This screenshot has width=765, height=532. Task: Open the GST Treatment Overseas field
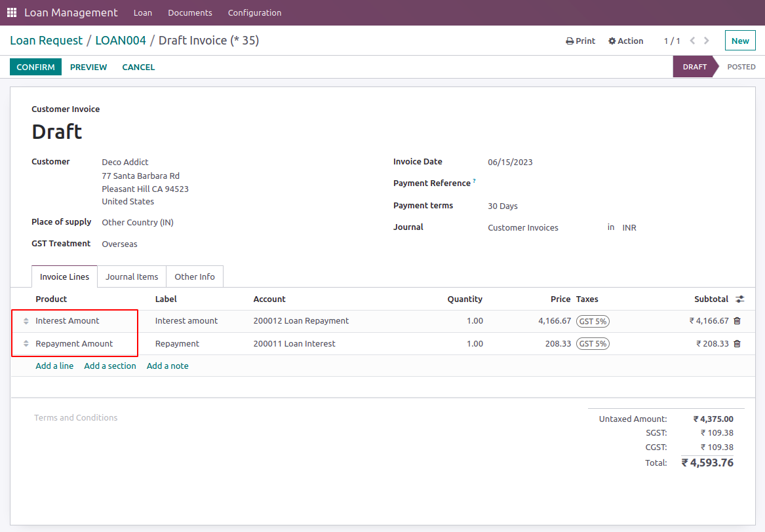(119, 244)
